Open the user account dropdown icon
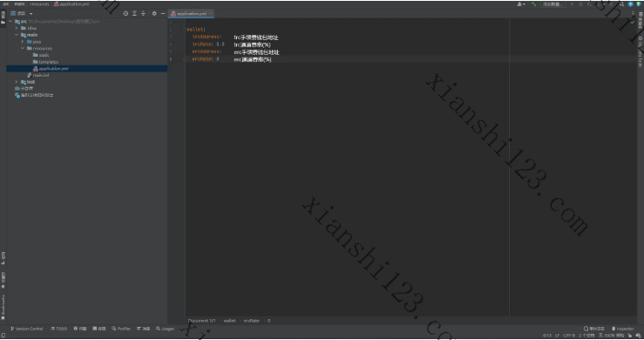The image size is (644, 340). pos(521,4)
